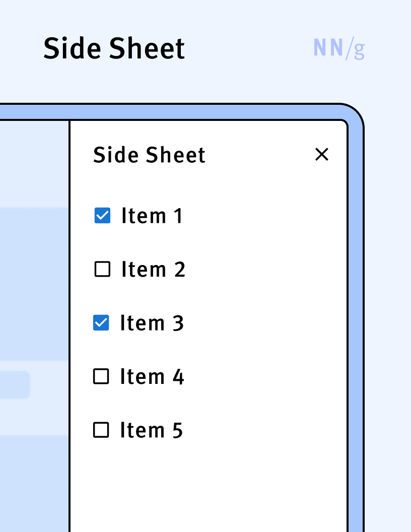
Task: Click the small blurred pill behind the sheet
Action: pos(14,385)
